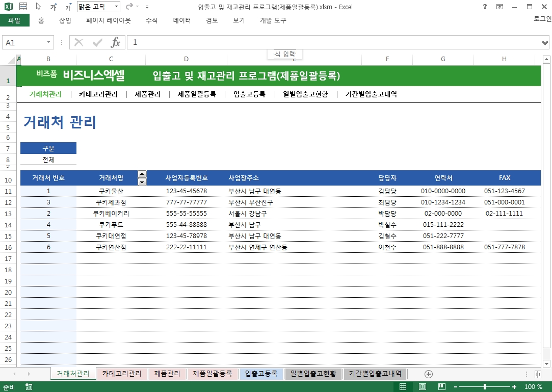Toggle ribbon display options button
The width and height of the screenshot is (552, 392).
[x=500, y=7]
